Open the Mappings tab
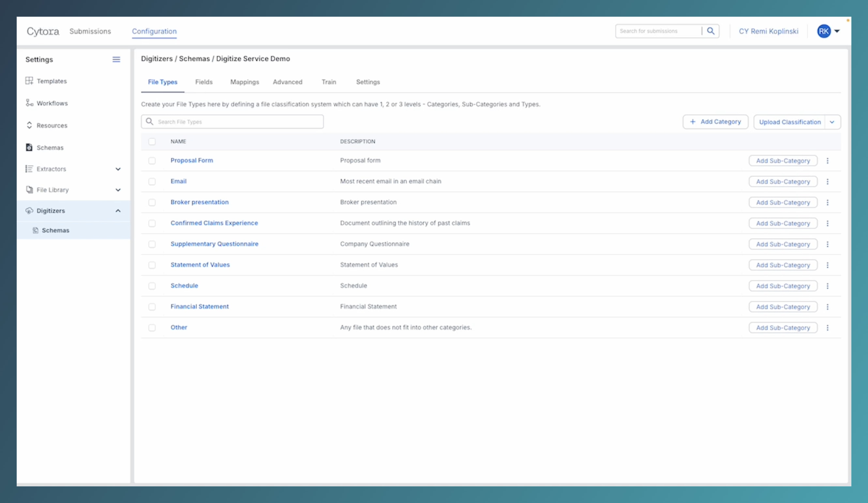 (x=245, y=82)
